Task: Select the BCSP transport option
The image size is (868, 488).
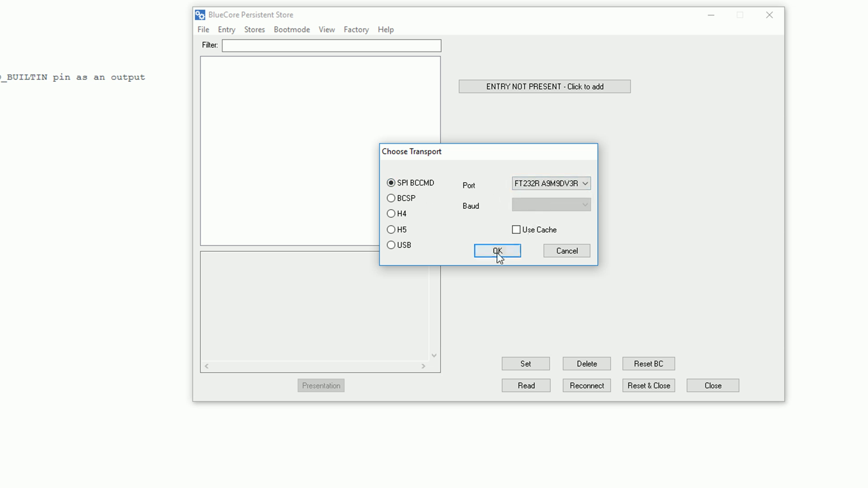Action: [391, 198]
